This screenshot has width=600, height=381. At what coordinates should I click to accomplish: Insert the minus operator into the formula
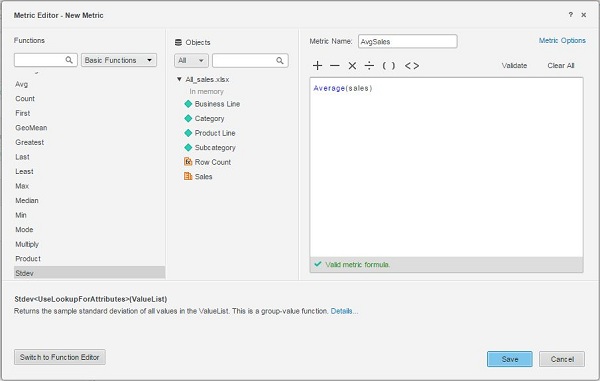(335, 66)
